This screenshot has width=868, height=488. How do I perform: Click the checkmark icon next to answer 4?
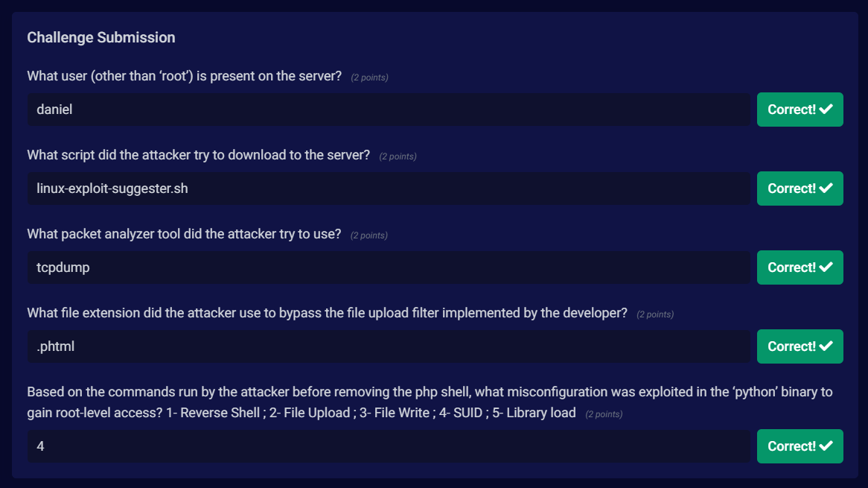pos(826,446)
